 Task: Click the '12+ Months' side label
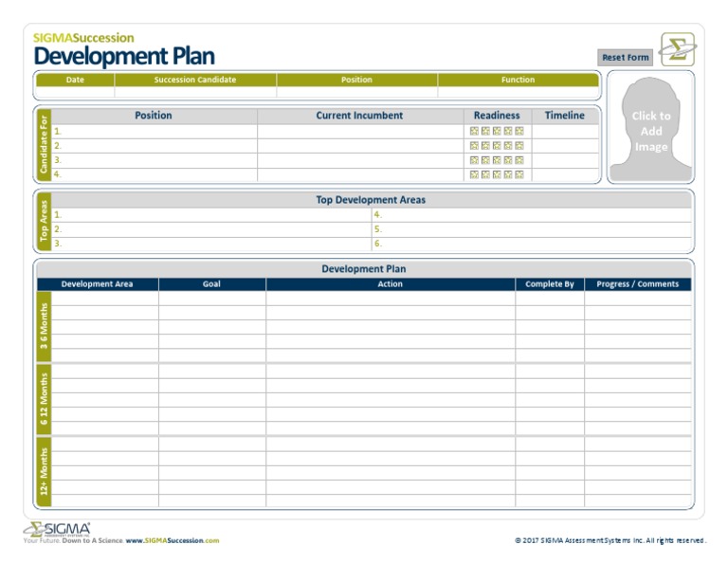[45, 472]
